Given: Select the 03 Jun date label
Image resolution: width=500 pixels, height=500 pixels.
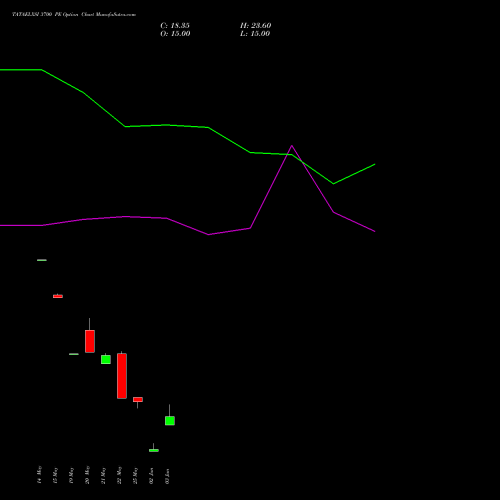Looking at the screenshot, I should coord(167,476).
